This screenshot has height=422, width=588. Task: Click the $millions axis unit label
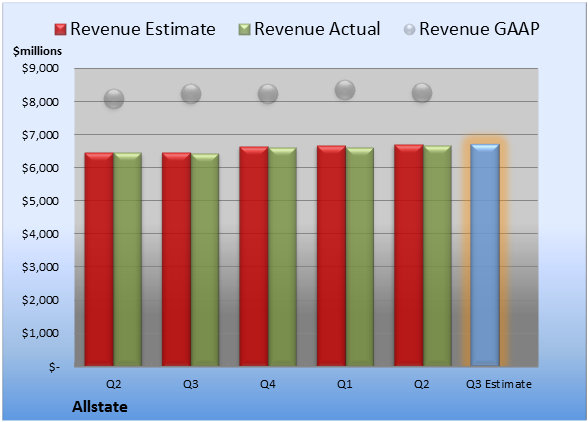37,51
